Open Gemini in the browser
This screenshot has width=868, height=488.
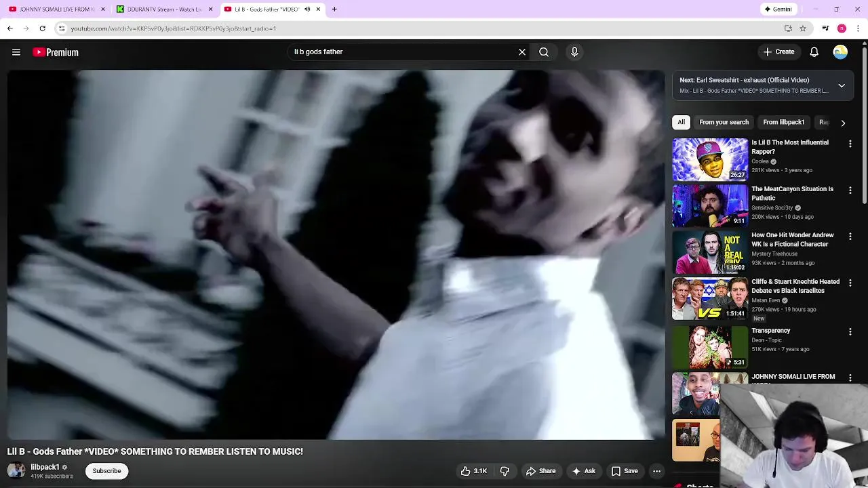pos(778,9)
